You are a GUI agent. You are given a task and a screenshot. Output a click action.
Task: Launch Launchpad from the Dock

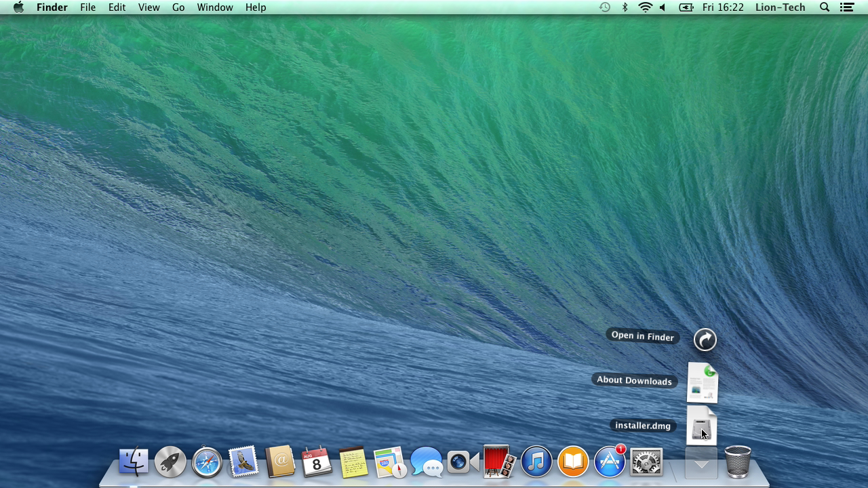point(170,462)
